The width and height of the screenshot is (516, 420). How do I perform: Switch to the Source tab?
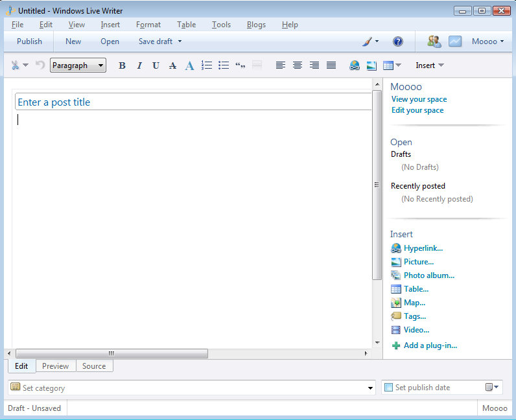click(94, 366)
